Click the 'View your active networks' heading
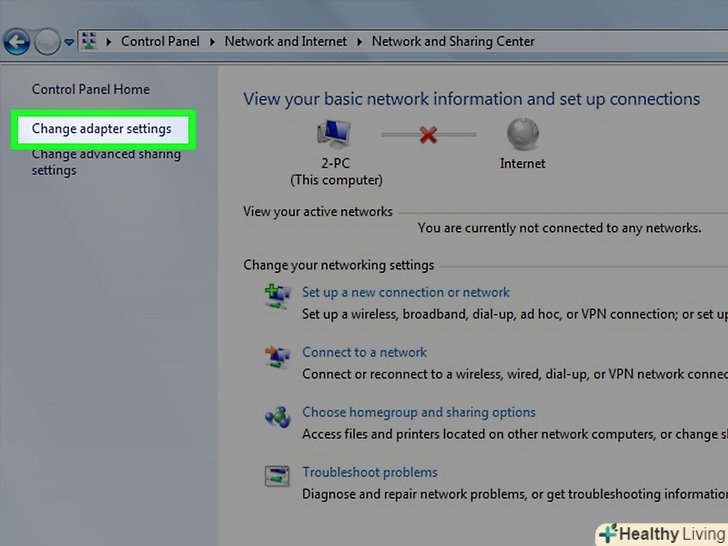Screen dimensions: 728x546 click(x=318, y=212)
